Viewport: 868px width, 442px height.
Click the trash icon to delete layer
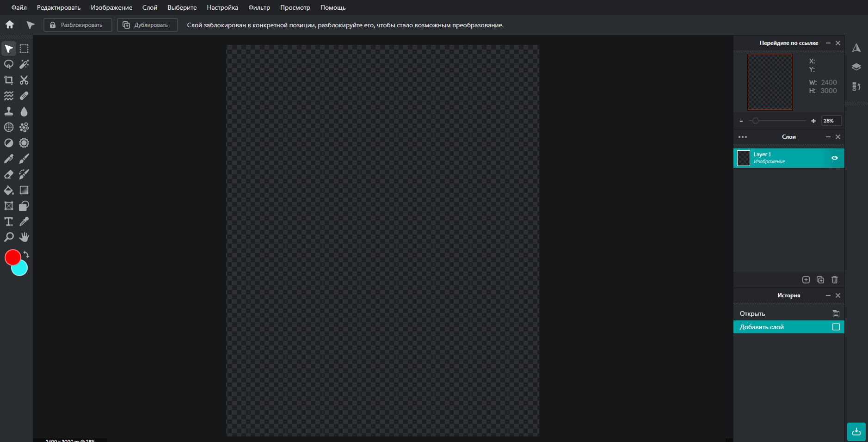pos(835,280)
